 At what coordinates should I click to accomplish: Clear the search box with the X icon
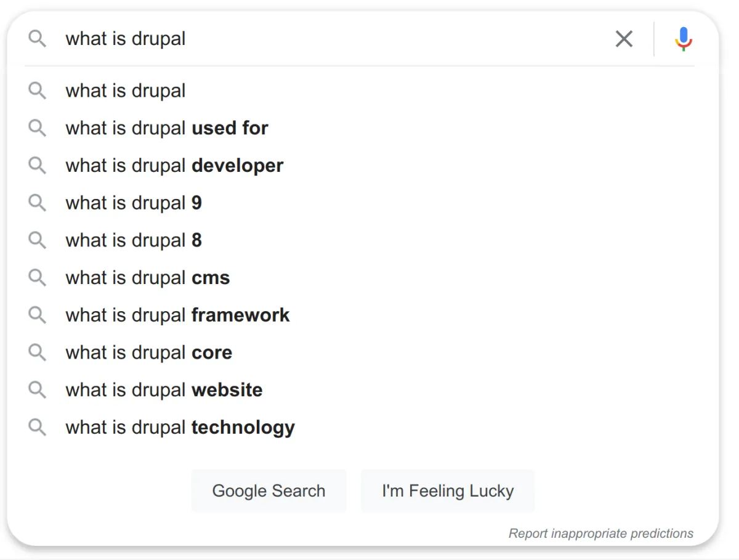coord(624,39)
